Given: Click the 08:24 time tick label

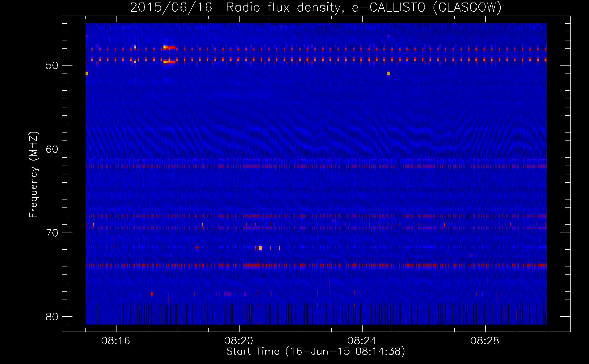Looking at the screenshot, I should pyautogui.click(x=362, y=341).
